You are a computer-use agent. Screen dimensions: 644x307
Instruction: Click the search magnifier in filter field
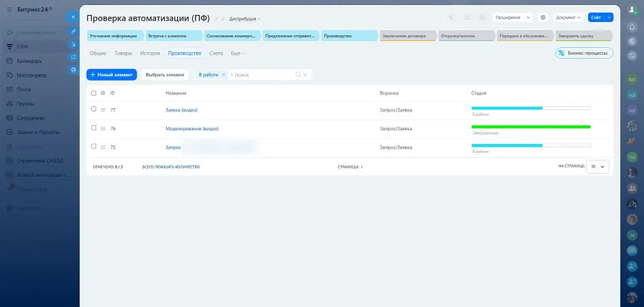coord(297,75)
